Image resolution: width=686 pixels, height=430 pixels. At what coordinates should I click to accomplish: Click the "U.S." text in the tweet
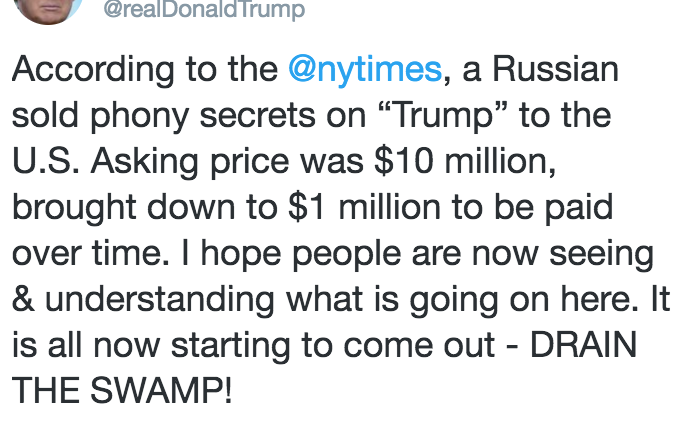coord(42,161)
